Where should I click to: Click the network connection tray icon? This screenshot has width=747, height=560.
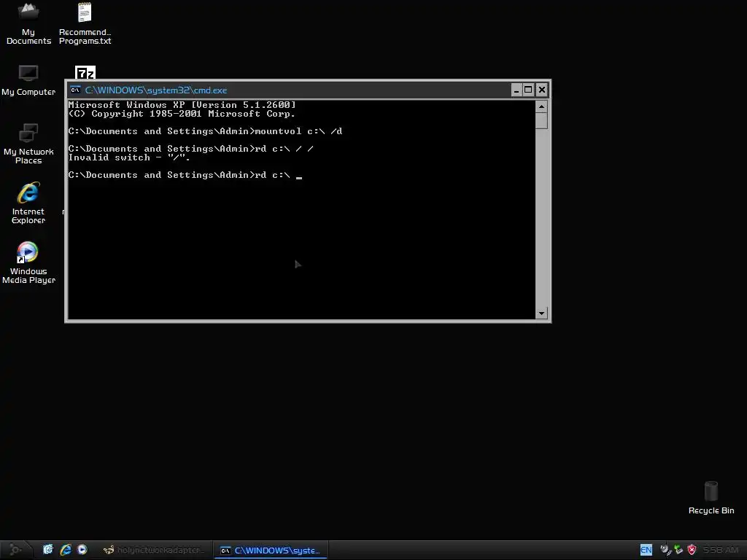[678, 550]
